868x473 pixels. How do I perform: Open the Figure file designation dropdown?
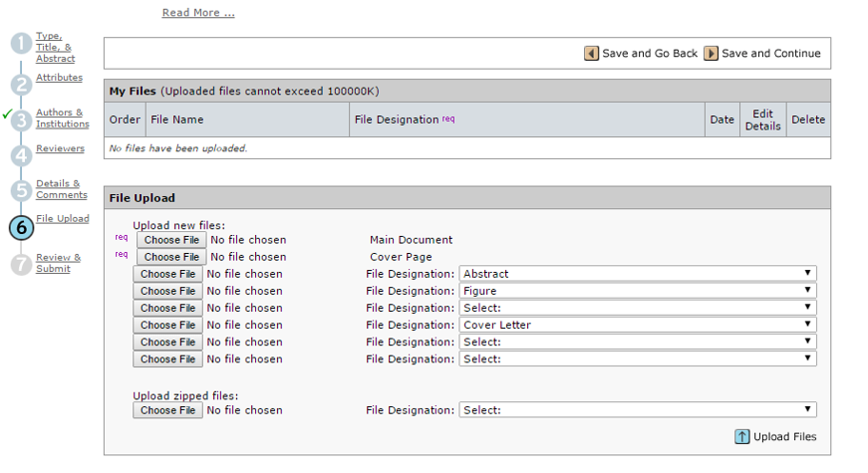[x=638, y=291]
